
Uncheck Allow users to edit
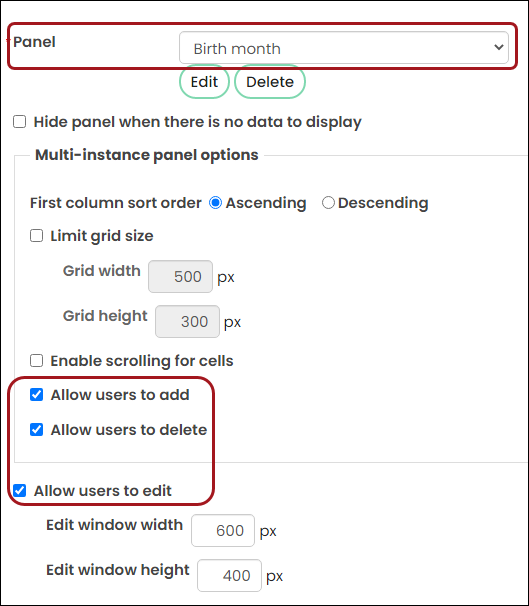(x=19, y=490)
